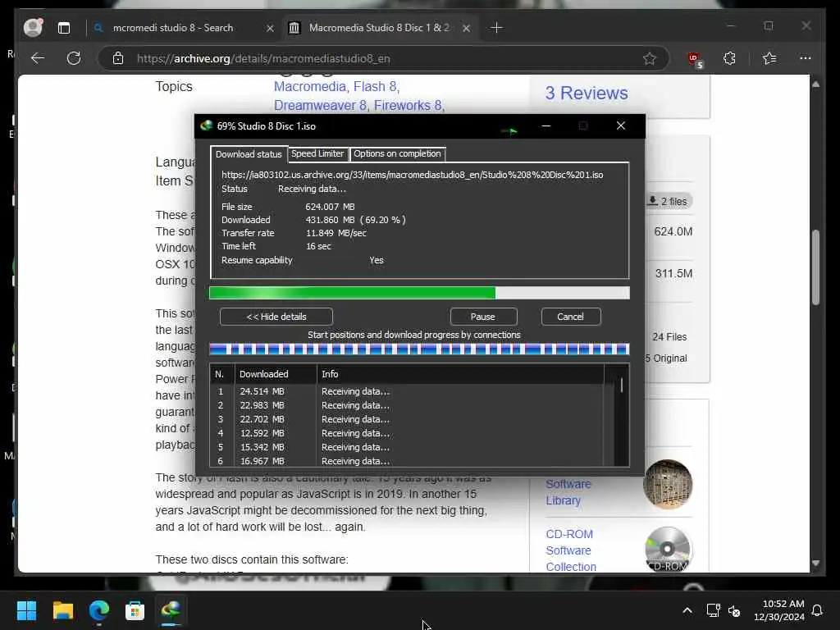Viewport: 840px width, 630px height.
Task: Minimize the download dialog
Action: (x=546, y=126)
